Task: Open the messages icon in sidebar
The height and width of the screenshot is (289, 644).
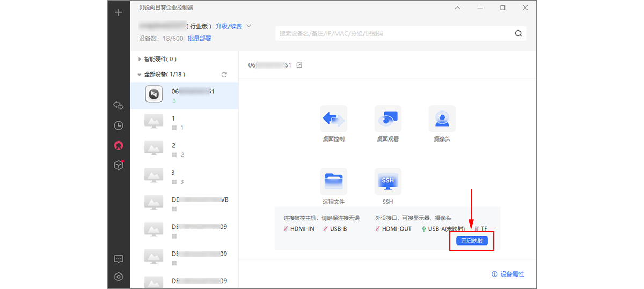Action: pos(119,259)
